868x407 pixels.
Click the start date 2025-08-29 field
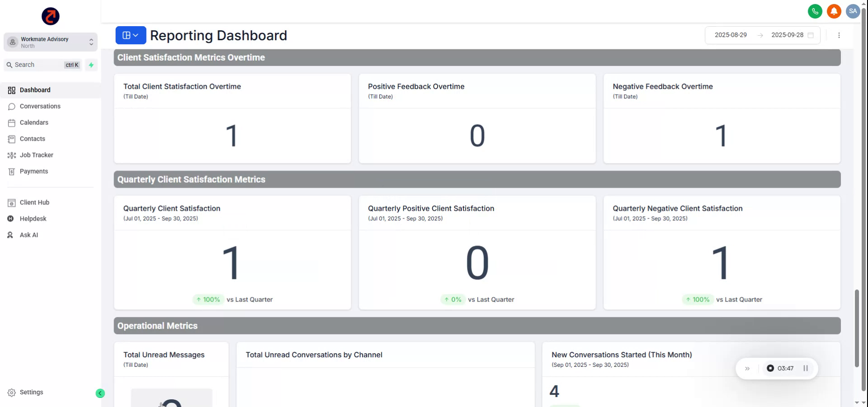(731, 35)
